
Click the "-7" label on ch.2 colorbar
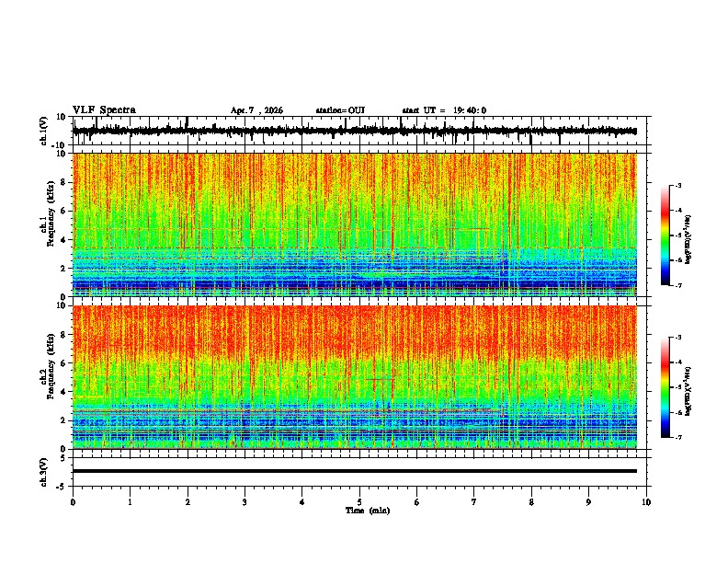pos(677,437)
